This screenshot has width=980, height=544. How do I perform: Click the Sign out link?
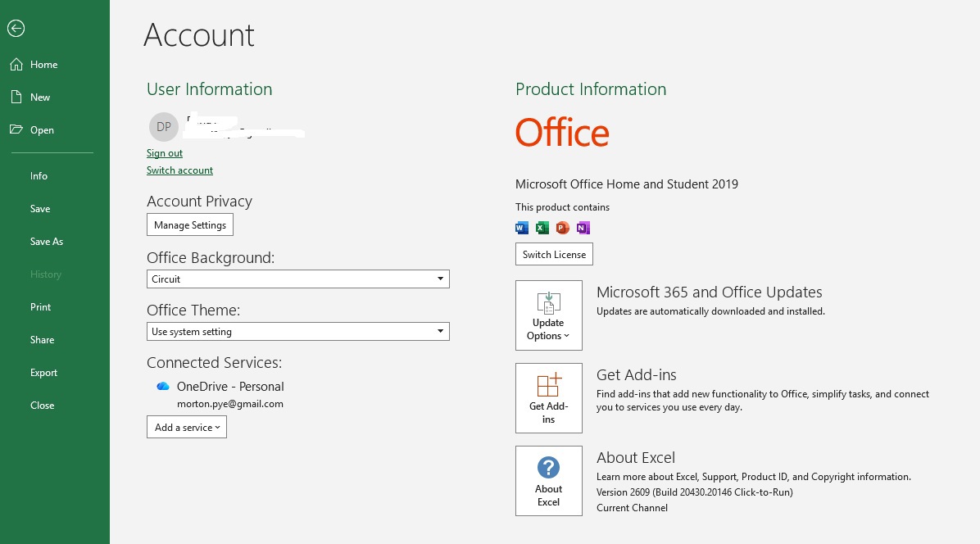pyautogui.click(x=165, y=153)
